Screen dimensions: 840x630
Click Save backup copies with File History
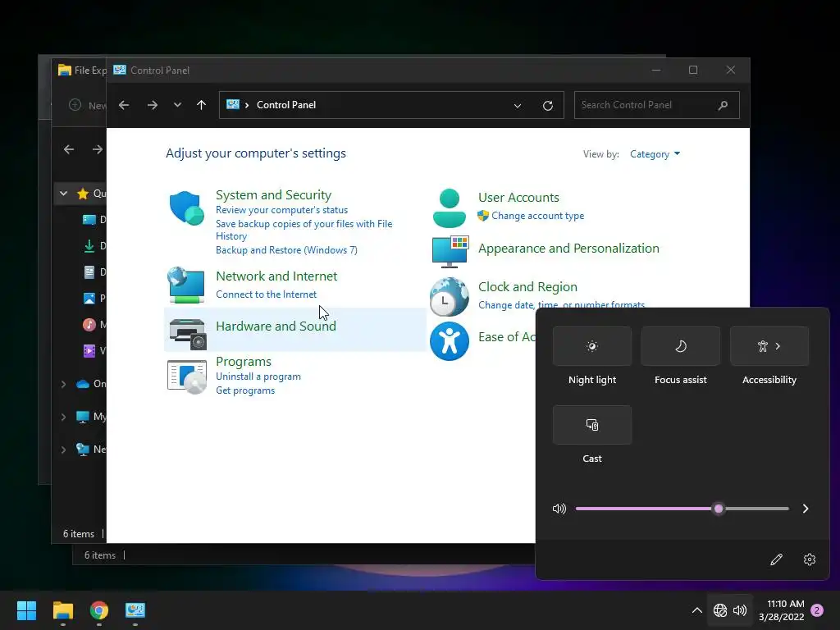click(x=304, y=230)
